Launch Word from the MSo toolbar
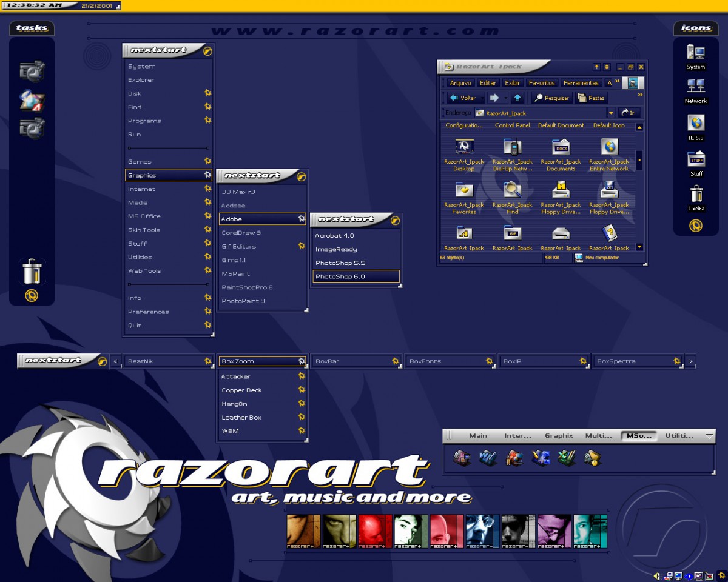Image resolution: width=728 pixels, height=582 pixels. click(488, 458)
